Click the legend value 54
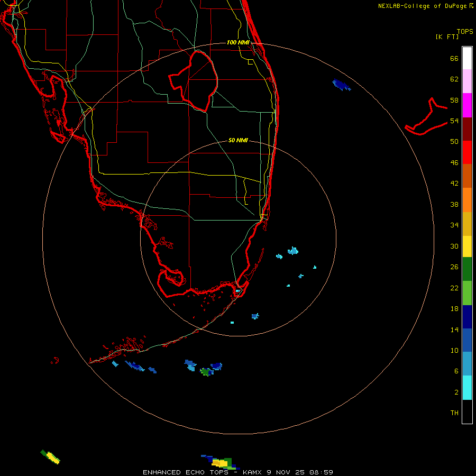 [454, 121]
